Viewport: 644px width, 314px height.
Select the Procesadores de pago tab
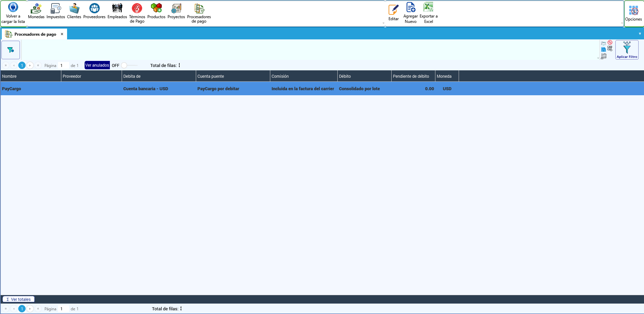tap(34, 34)
